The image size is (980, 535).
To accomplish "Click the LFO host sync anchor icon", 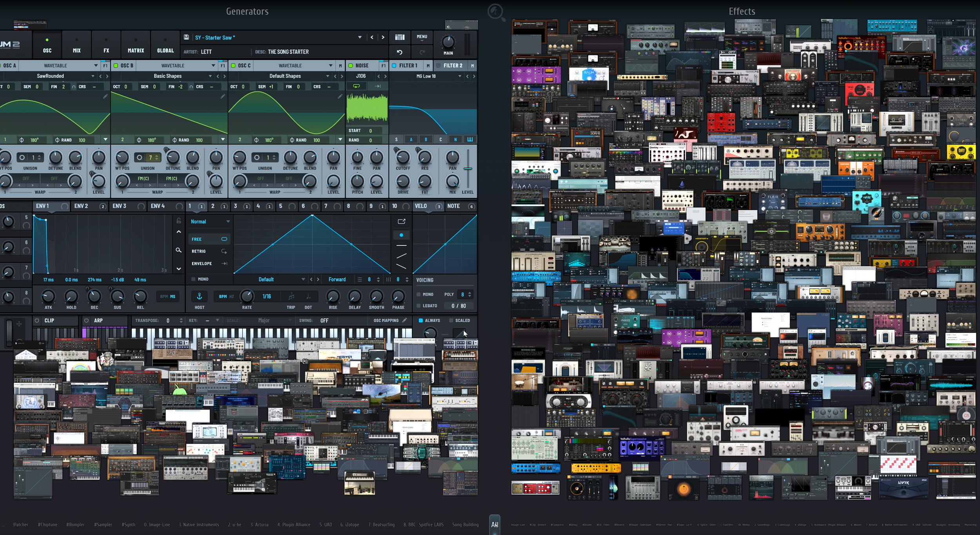I will tap(199, 296).
